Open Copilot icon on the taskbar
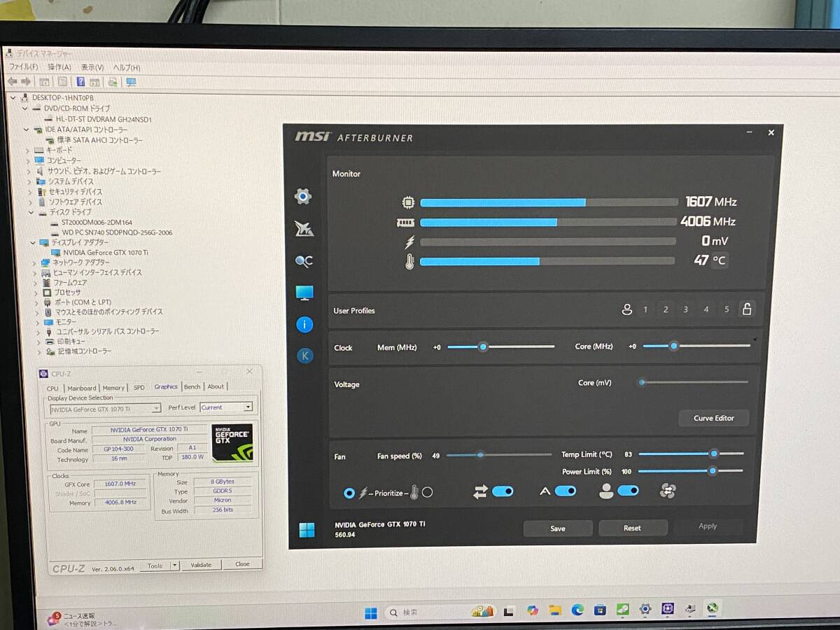 tap(533, 610)
